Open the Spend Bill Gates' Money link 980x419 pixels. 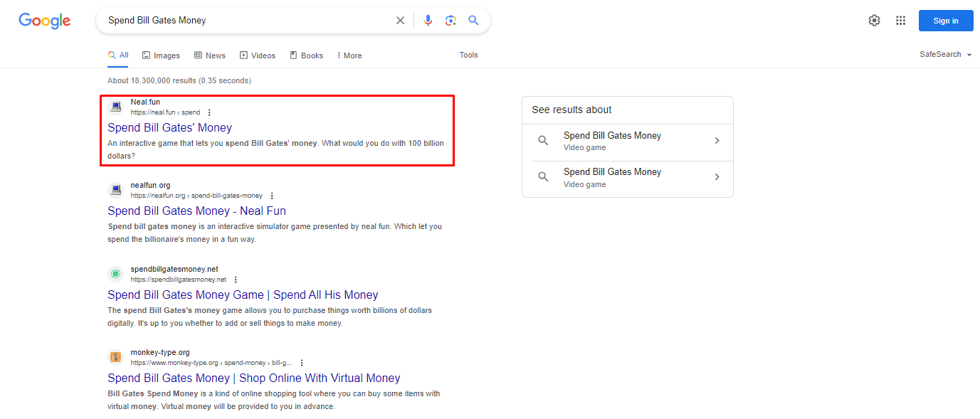click(169, 128)
